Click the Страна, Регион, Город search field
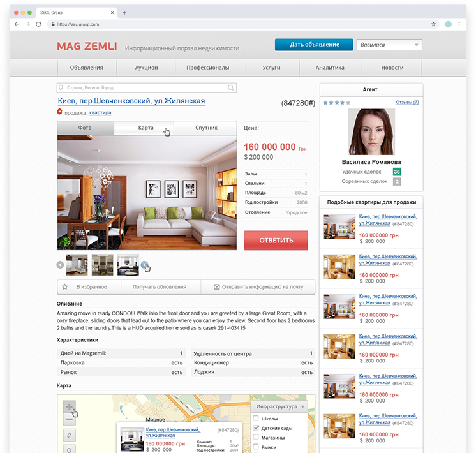476x453 pixels. tap(146, 88)
